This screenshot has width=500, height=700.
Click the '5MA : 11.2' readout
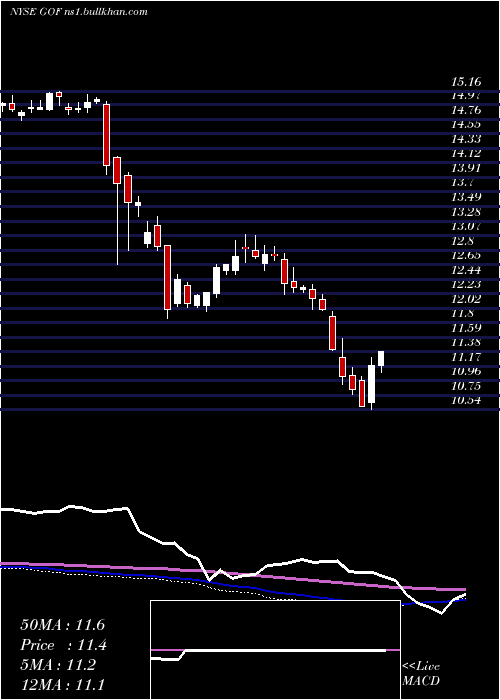coord(58,665)
